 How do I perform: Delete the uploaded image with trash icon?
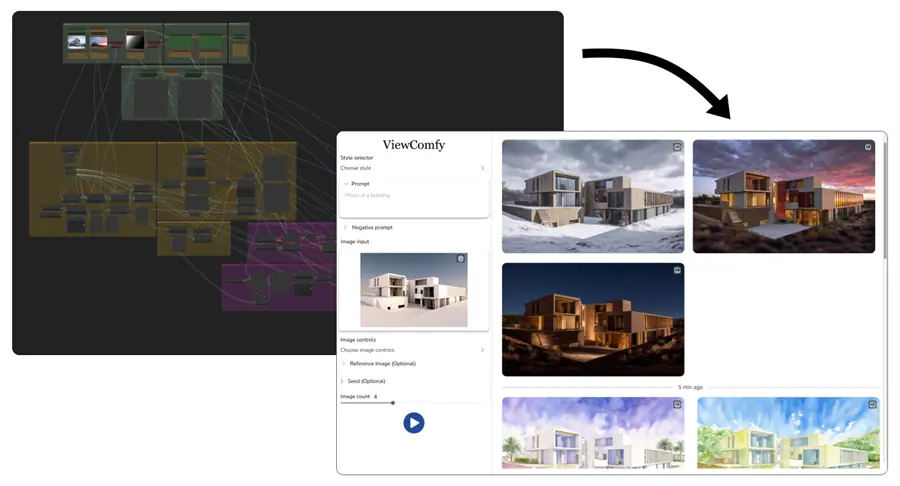tap(461, 259)
